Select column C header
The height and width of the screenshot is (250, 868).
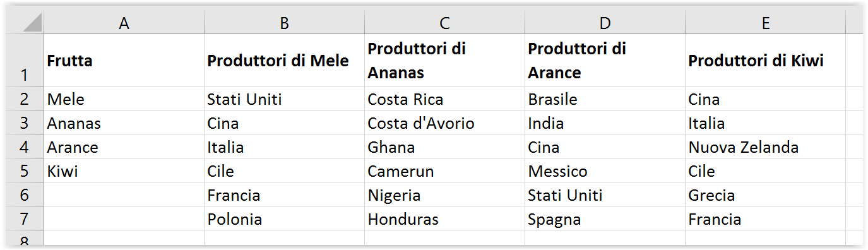point(445,23)
